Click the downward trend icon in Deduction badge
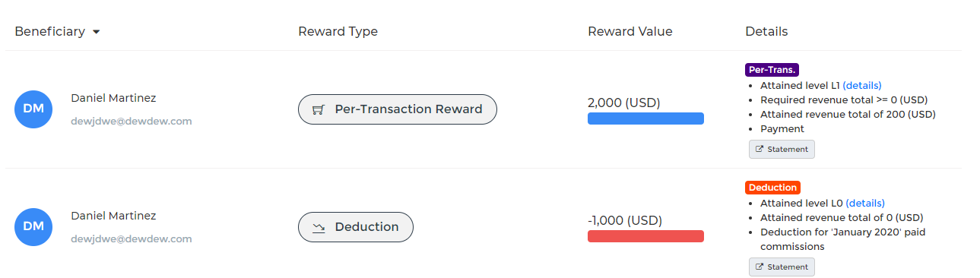 click(x=319, y=227)
